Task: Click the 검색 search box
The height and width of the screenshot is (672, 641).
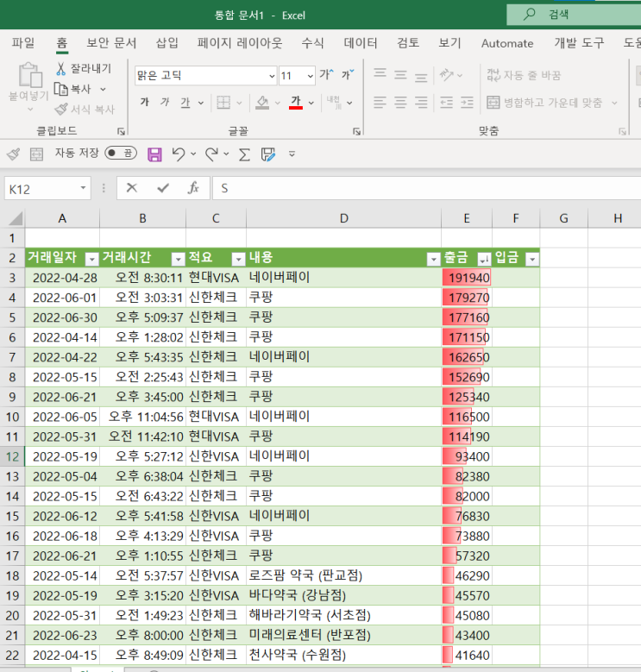Action: point(574,15)
